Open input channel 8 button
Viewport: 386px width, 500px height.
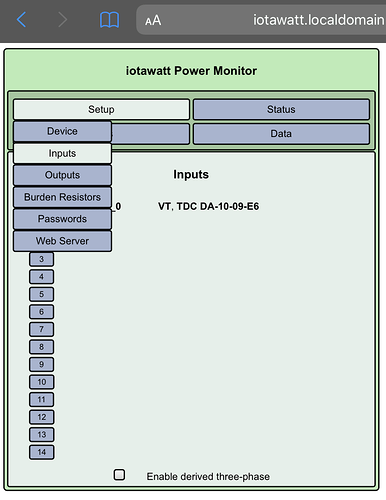point(41,347)
